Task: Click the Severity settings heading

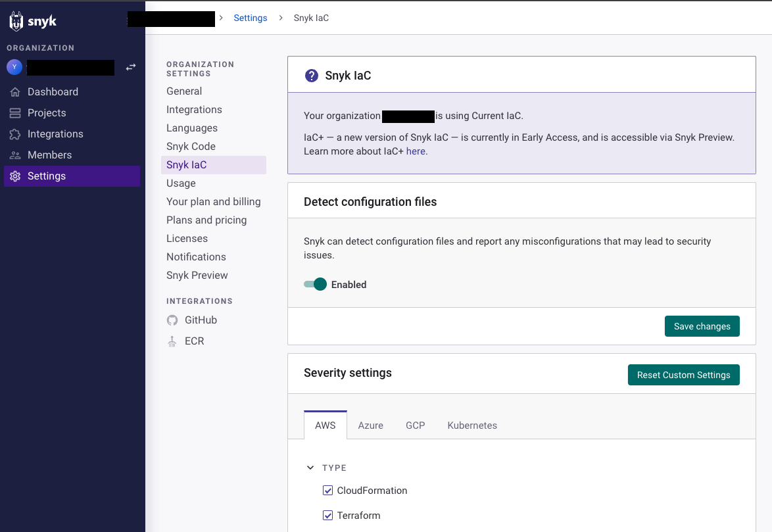Action: click(x=348, y=373)
